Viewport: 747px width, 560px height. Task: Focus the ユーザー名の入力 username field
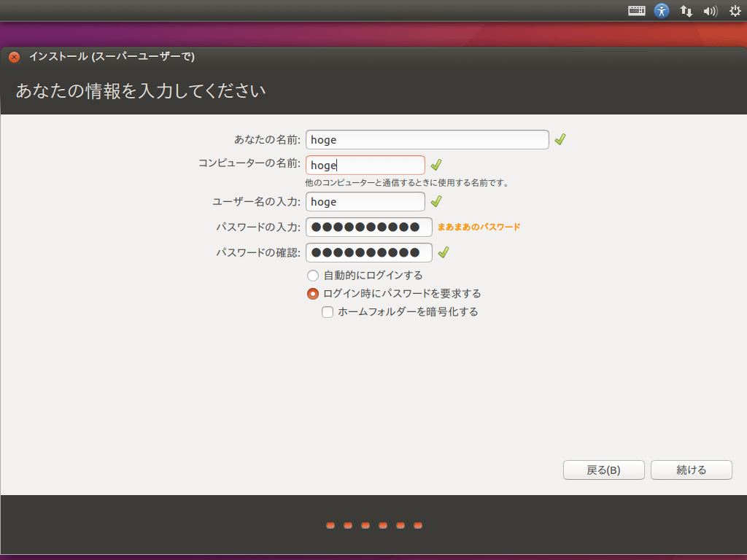[x=365, y=201]
